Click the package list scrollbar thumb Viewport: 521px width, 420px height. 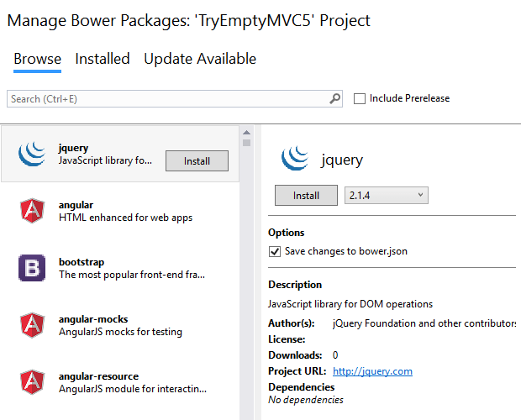(x=246, y=143)
